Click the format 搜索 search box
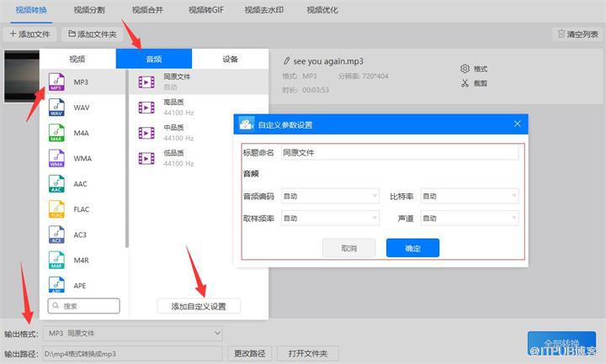 coord(84,306)
